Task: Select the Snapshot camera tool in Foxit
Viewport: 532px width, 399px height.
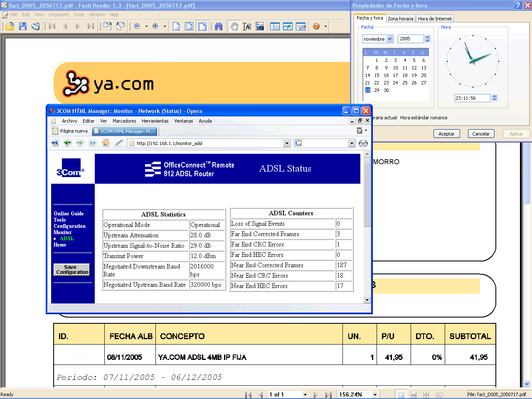Action: point(260,26)
